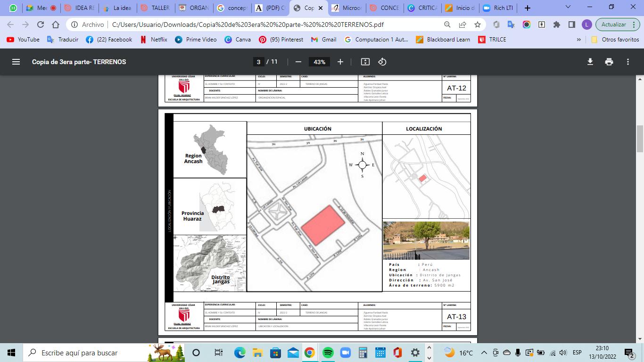Open Task View in the taskbar
Viewport: 644px width, 362px height.
218,353
